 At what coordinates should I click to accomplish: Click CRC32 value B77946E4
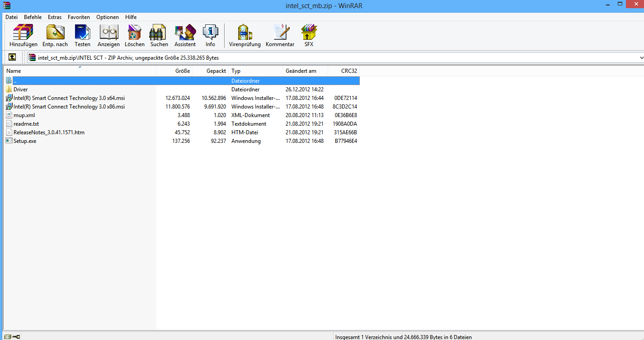pos(346,141)
